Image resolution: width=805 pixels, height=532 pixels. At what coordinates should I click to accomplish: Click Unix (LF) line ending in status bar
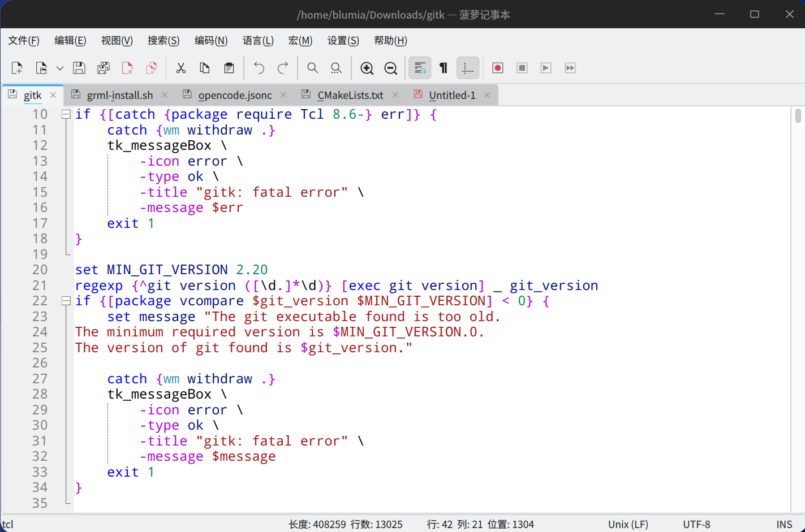628,524
